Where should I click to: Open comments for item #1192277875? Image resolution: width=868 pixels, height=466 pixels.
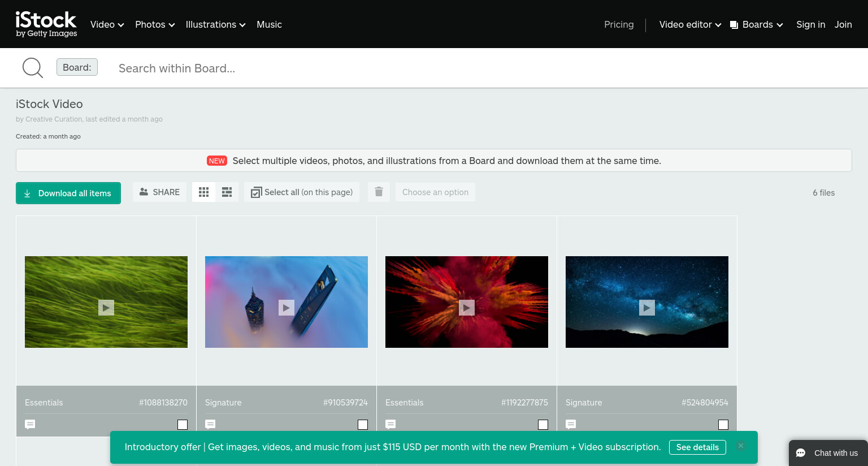pyautogui.click(x=390, y=424)
